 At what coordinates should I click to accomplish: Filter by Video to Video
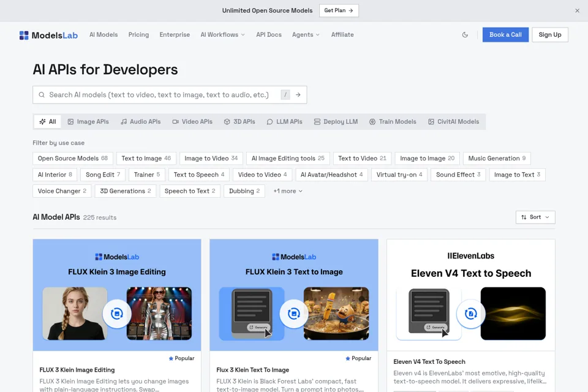(263, 175)
